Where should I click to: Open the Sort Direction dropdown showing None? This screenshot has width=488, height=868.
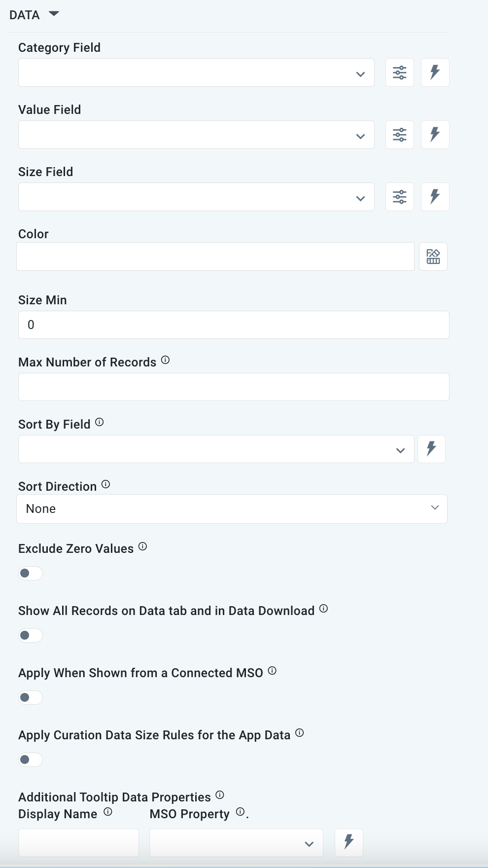(232, 508)
